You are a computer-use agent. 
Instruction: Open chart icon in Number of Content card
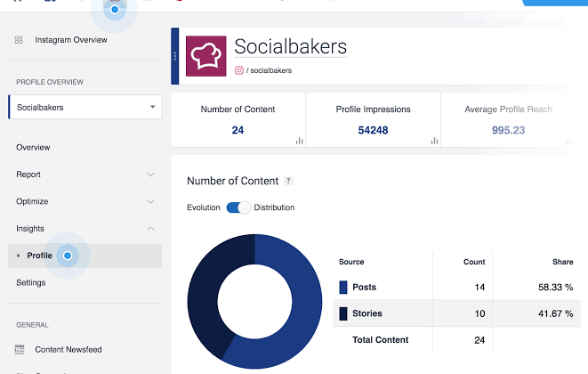point(299,141)
